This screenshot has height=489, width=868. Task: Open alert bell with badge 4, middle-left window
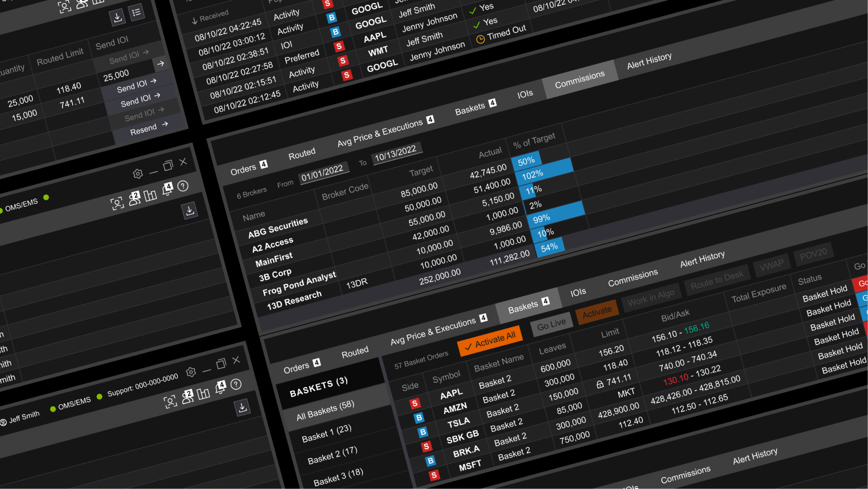[x=168, y=189]
